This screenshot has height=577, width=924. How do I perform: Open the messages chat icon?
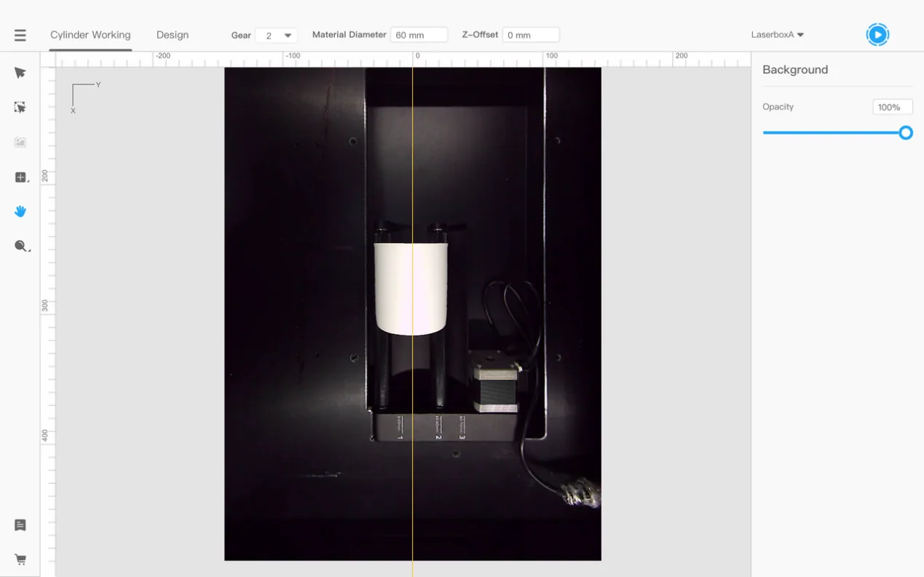point(20,525)
